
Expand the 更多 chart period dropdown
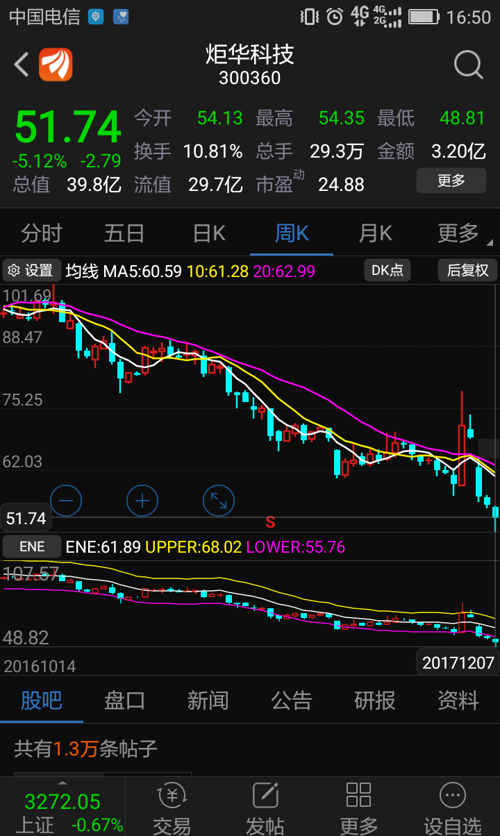tap(458, 234)
